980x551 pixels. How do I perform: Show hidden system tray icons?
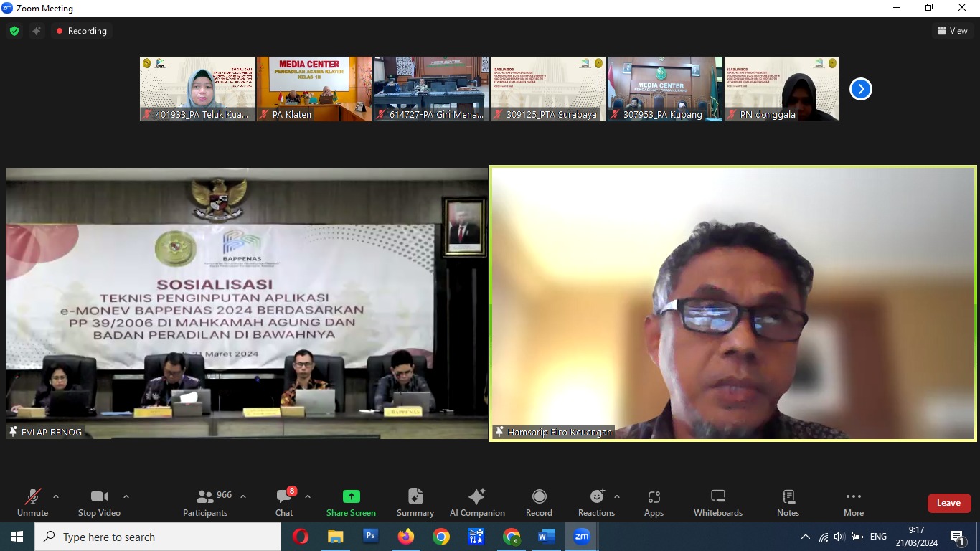[806, 537]
